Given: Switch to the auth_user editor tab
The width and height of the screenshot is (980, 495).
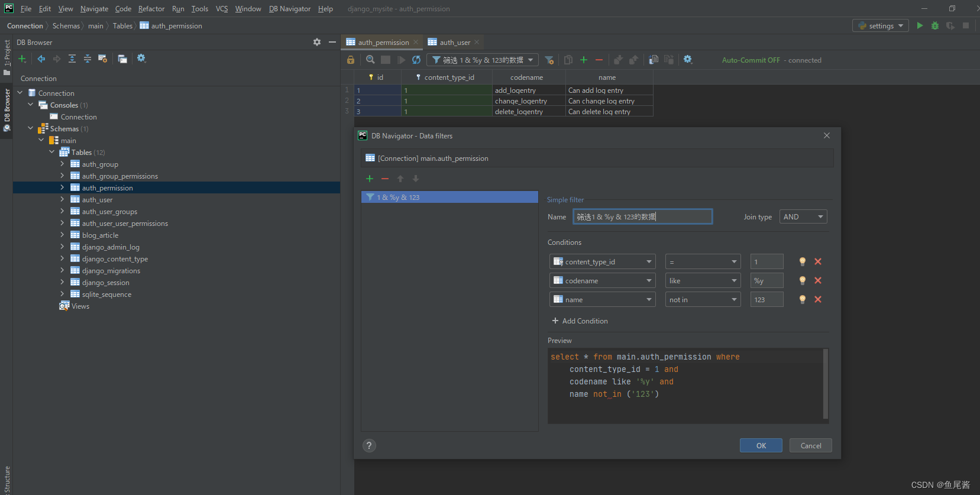Looking at the screenshot, I should (x=454, y=43).
